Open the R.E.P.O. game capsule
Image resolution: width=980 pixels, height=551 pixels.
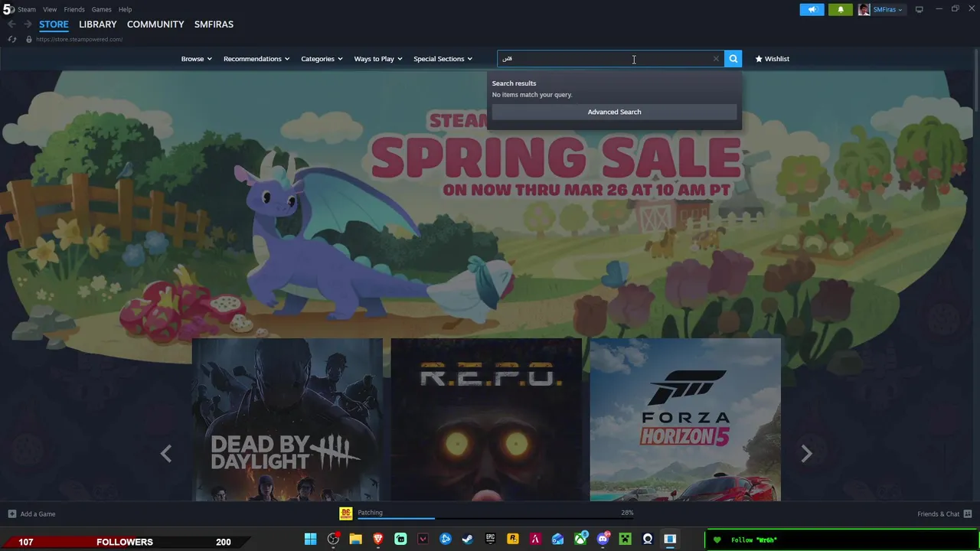coord(486,419)
